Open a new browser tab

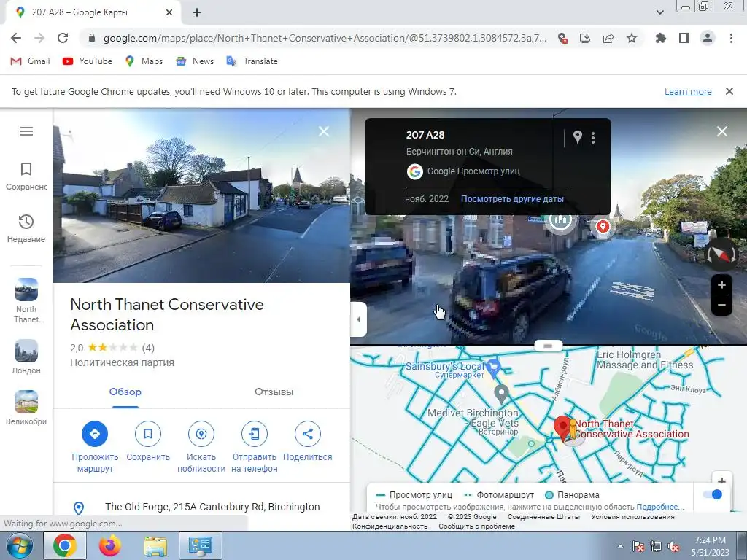[x=197, y=13]
